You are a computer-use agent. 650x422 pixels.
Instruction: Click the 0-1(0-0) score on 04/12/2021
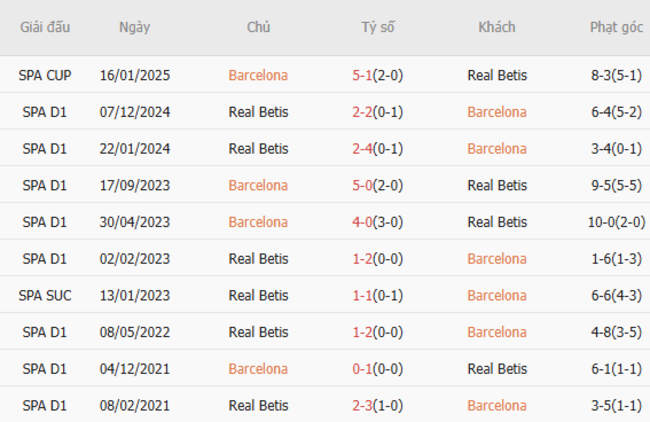pos(378,369)
